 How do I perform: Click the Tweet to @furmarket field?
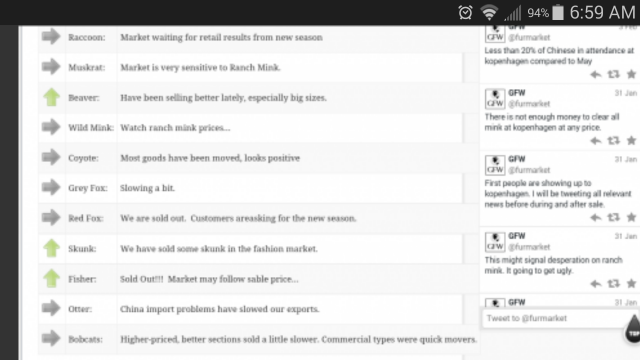[559, 318]
